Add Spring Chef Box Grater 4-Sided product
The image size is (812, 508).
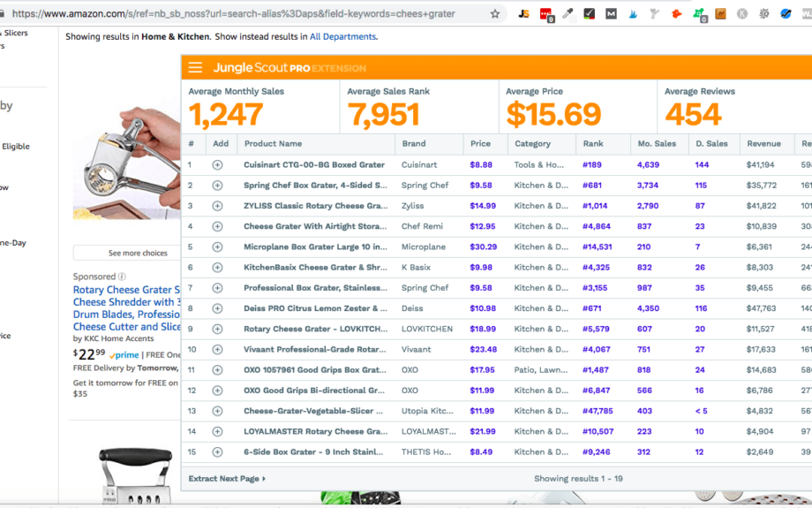coord(217,186)
